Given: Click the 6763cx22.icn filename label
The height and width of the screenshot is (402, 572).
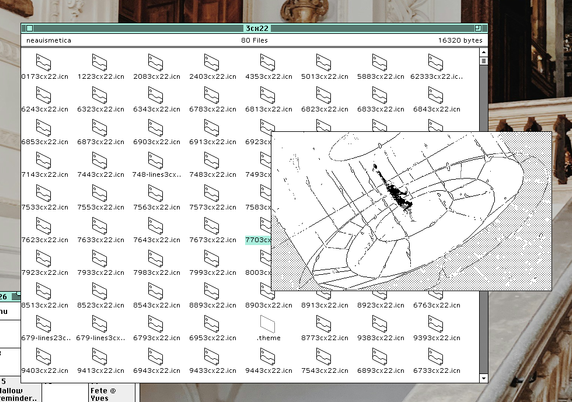Looking at the screenshot, I should tap(436, 305).
